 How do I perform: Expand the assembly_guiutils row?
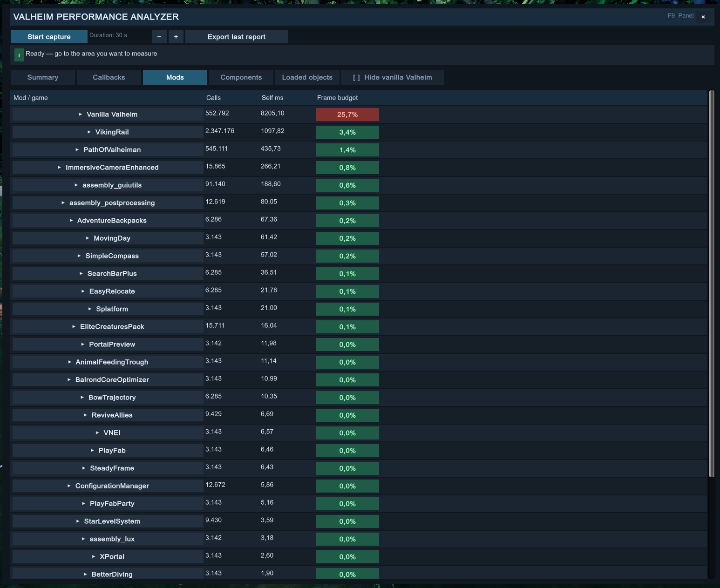(108, 185)
